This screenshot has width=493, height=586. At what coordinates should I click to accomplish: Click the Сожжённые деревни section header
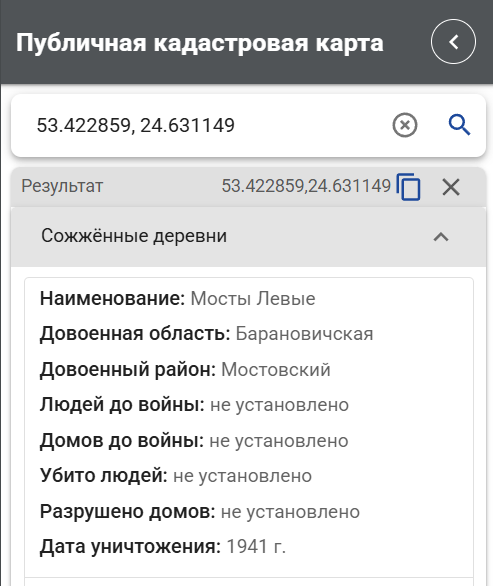point(249,237)
